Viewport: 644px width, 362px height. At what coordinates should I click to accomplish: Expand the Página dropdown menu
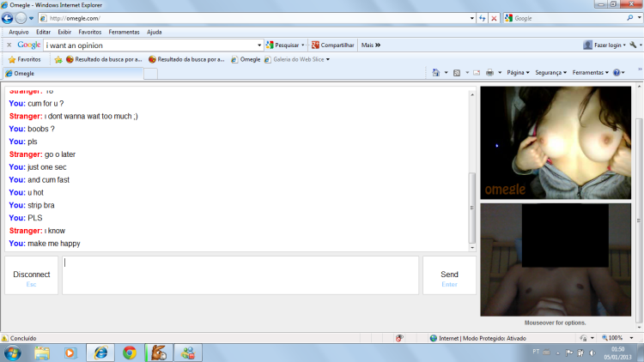point(518,73)
